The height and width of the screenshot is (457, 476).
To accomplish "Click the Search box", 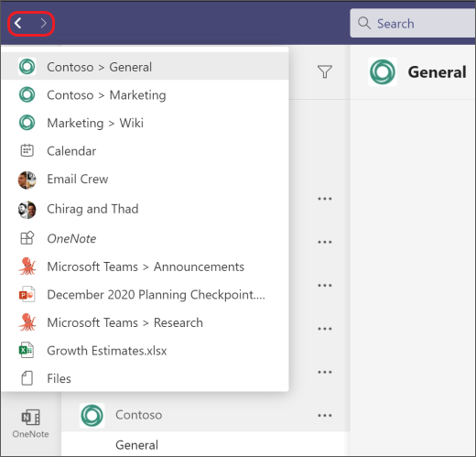I will click(413, 24).
